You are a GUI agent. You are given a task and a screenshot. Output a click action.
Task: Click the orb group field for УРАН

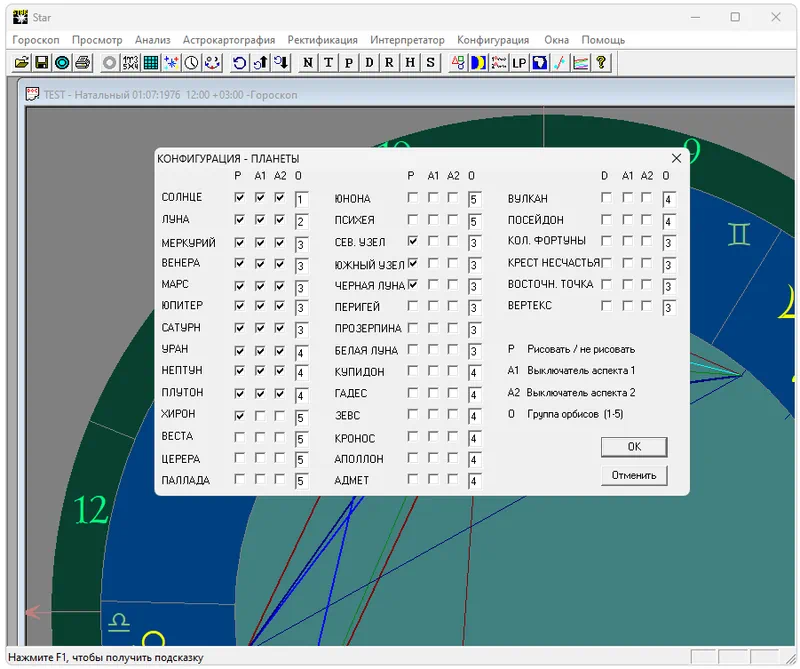tap(302, 352)
